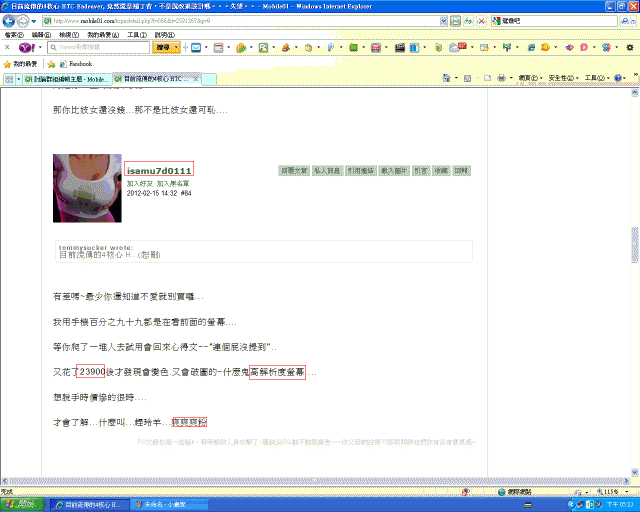640x512 pixels.
Task: Click the user avatar image of isamu7d0111
Action: tap(87, 188)
